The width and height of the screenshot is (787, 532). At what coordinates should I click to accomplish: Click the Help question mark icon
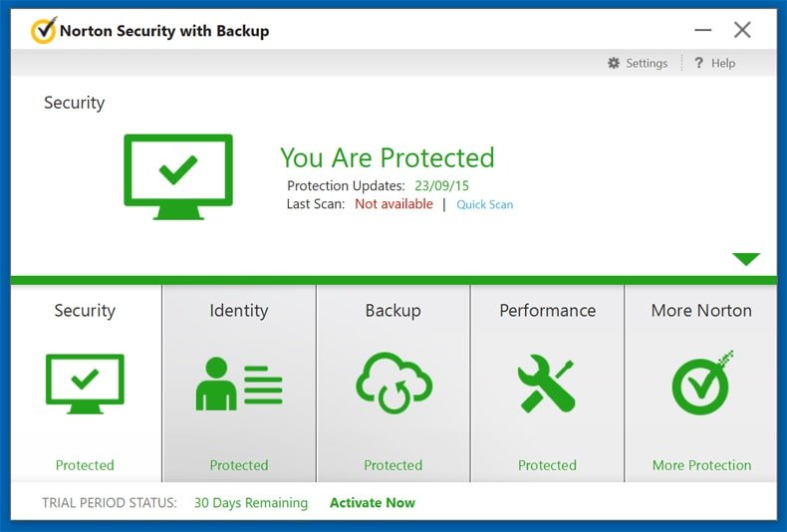point(698,63)
